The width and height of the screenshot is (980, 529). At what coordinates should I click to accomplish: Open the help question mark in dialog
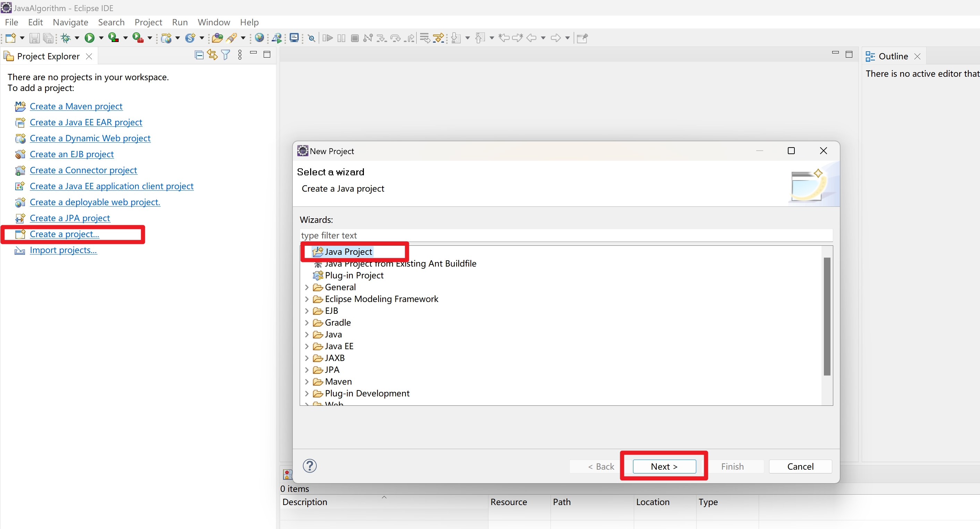coord(309,466)
